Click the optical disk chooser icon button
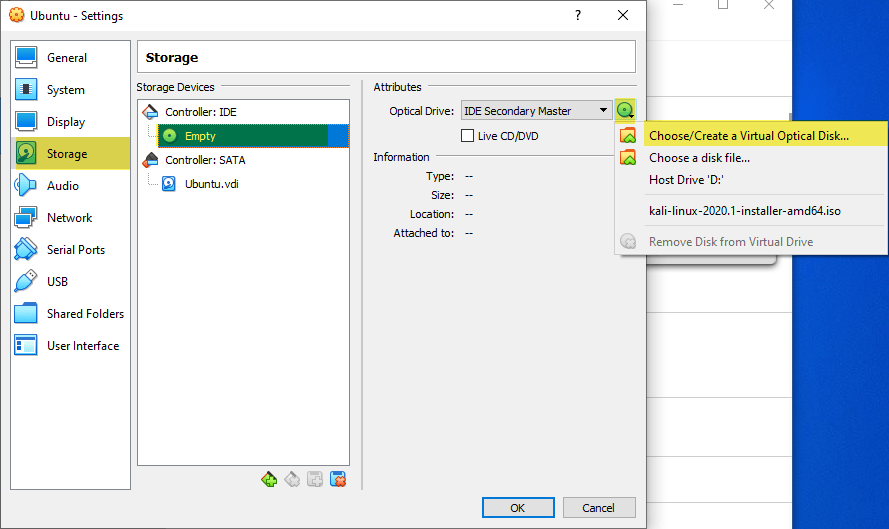Image resolution: width=889 pixels, height=529 pixels. point(625,110)
